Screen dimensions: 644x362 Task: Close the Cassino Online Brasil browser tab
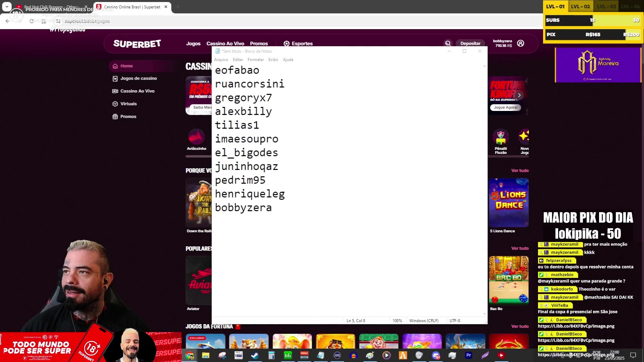pyautogui.click(x=166, y=7)
